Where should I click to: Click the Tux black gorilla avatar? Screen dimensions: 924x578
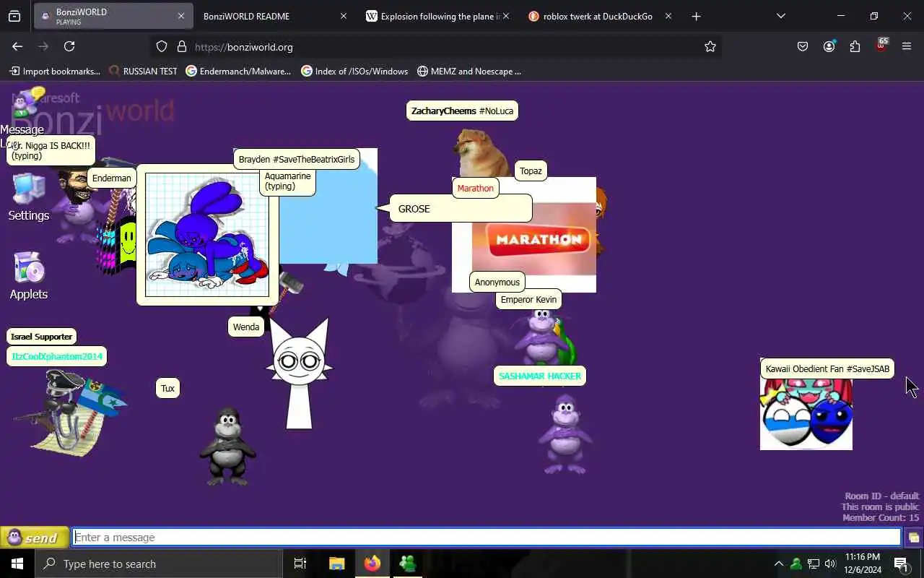(227, 446)
